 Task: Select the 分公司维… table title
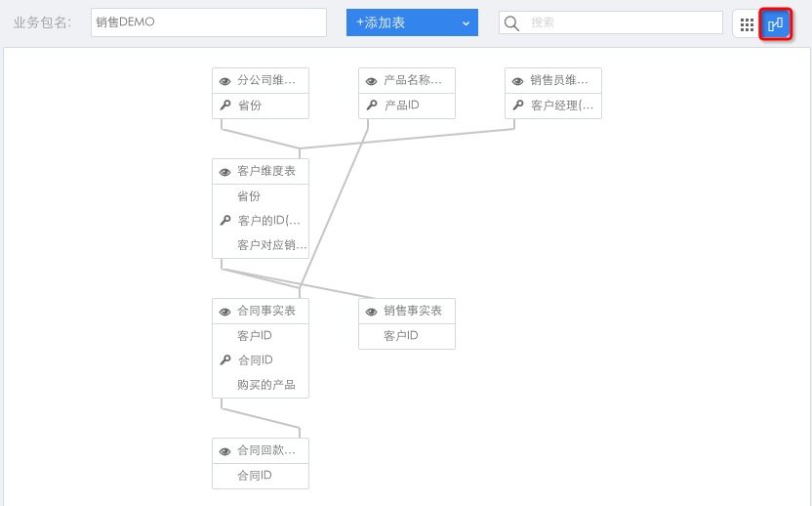pyautogui.click(x=266, y=80)
